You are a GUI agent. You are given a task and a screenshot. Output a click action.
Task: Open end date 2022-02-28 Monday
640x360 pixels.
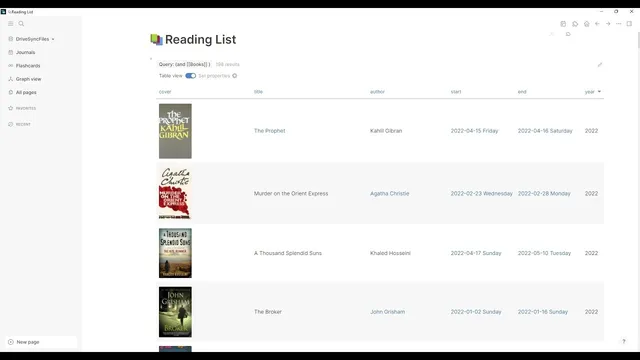point(544,193)
